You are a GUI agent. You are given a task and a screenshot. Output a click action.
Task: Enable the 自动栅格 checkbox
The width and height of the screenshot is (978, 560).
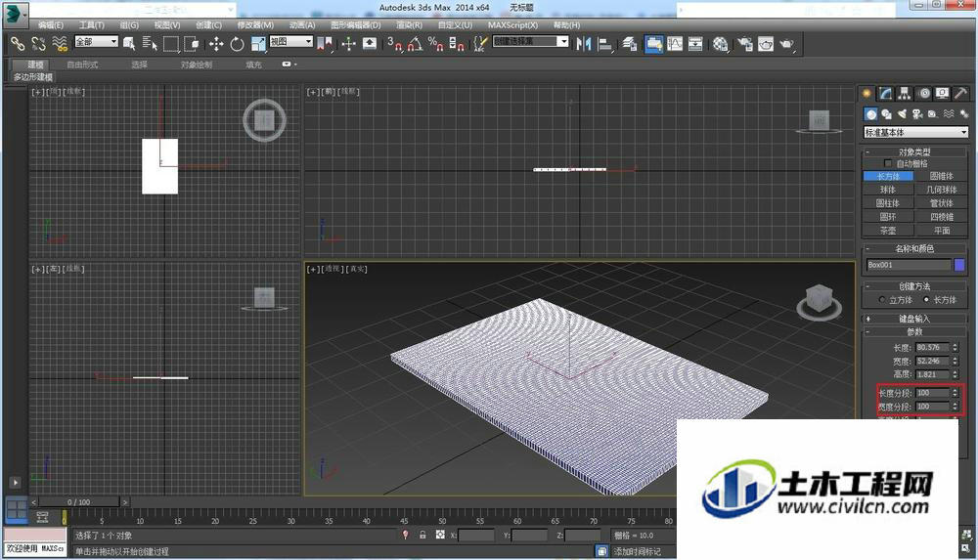[888, 164]
